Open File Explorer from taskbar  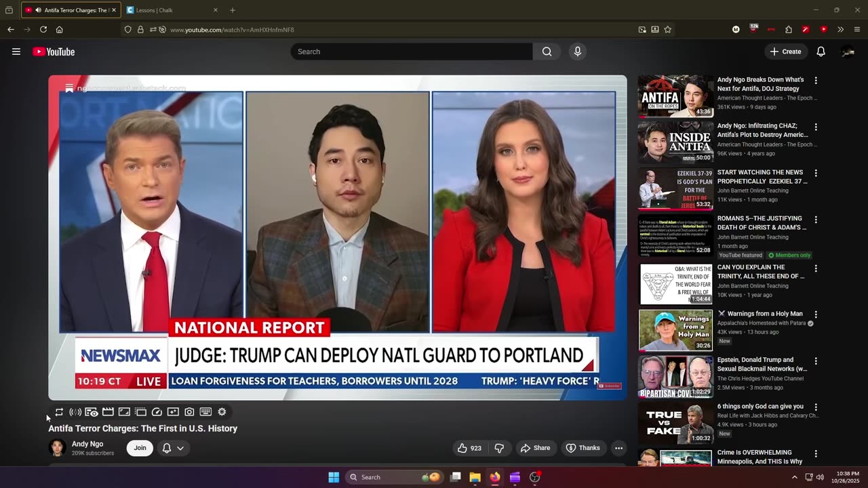pos(475,477)
